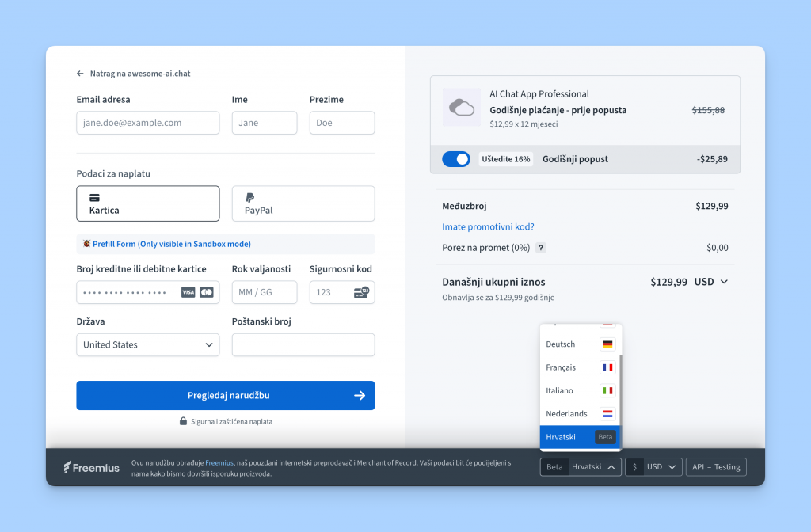The image size is (811, 532).
Task: Click the email adresa input field
Action: pyautogui.click(x=147, y=123)
